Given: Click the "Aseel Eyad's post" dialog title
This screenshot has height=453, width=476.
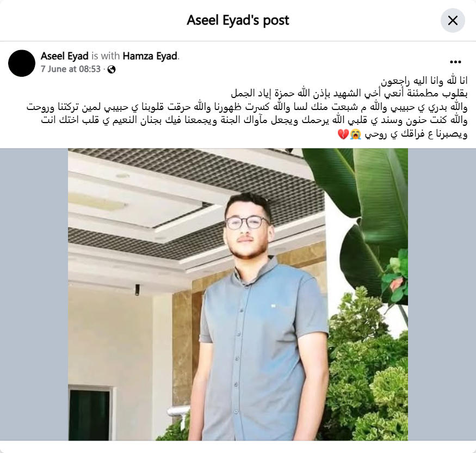Looking at the screenshot, I should [238, 20].
